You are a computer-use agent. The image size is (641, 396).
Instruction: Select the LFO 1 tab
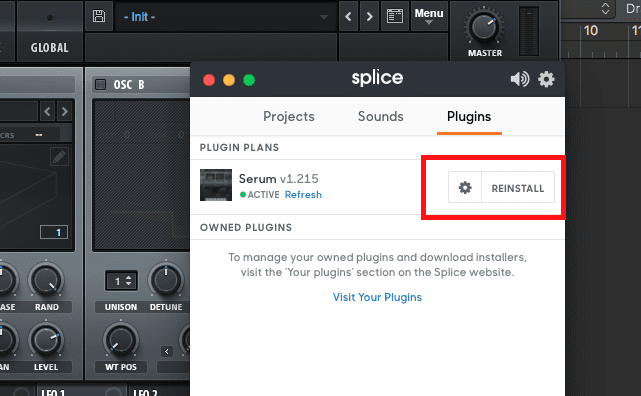(53, 392)
